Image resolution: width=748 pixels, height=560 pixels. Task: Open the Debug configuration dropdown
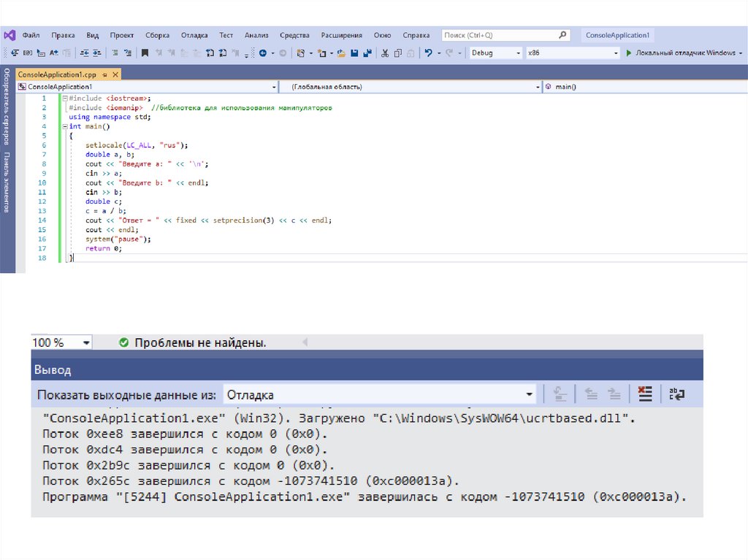click(x=519, y=53)
